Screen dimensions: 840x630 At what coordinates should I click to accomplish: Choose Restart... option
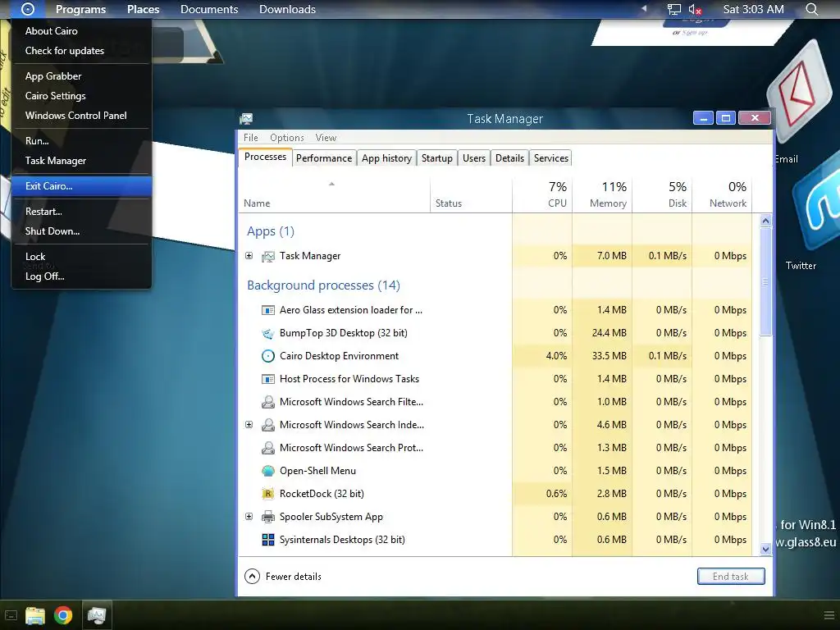pos(81,212)
